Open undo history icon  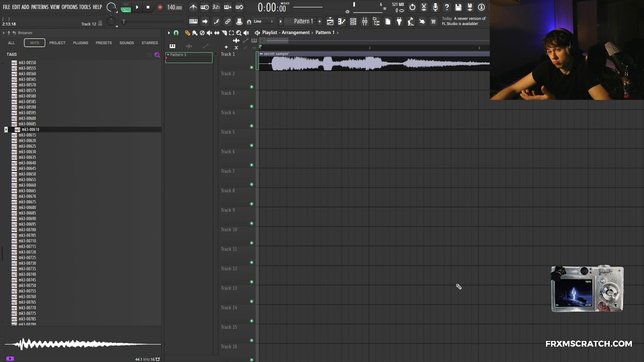click(412, 7)
